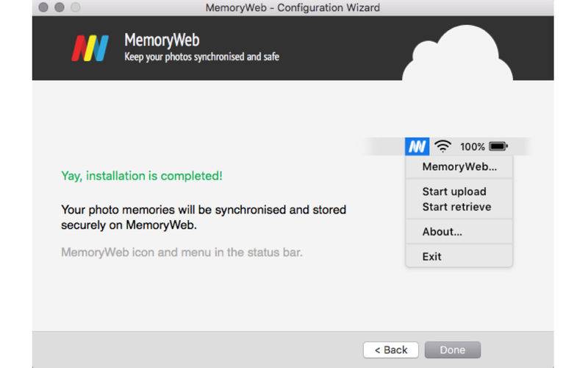Click the green installation completed message
This screenshot has width=588, height=368.
[x=142, y=176]
